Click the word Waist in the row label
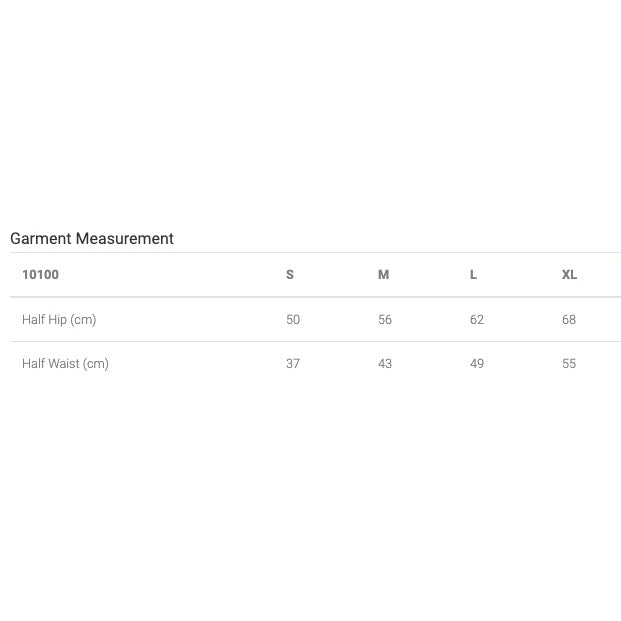This screenshot has width=621, height=621. pyautogui.click(x=63, y=364)
